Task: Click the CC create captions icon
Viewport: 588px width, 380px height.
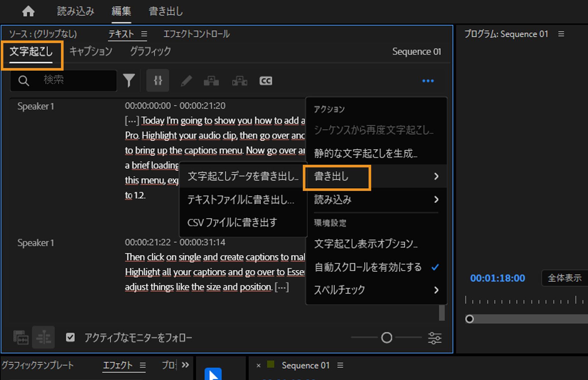Action: (266, 80)
